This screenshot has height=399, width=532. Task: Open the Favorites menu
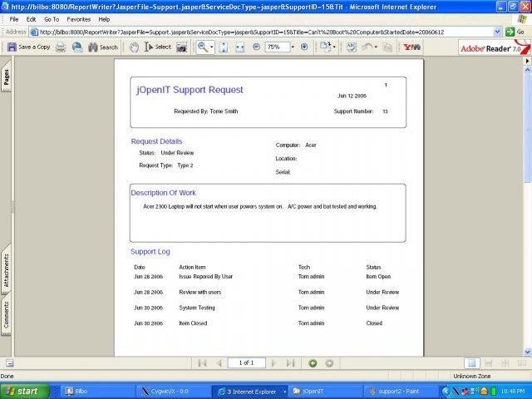(x=78, y=19)
